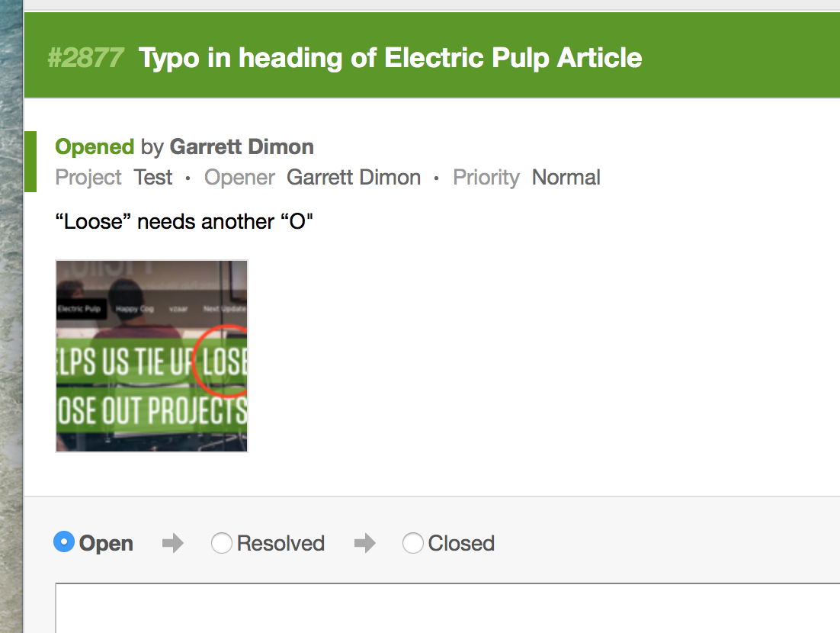
Task: Select the Resolved status radio button
Action: pyautogui.click(x=221, y=543)
